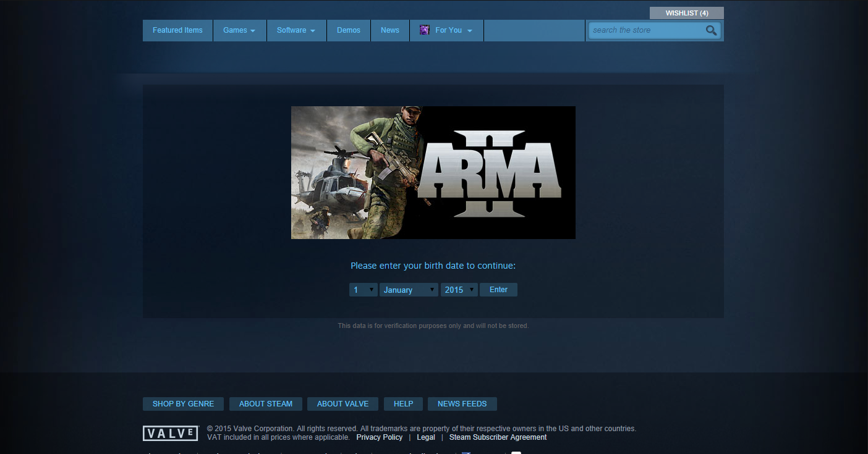This screenshot has width=868, height=454.
Task: Click the Enter button to submit age
Action: [x=498, y=290]
